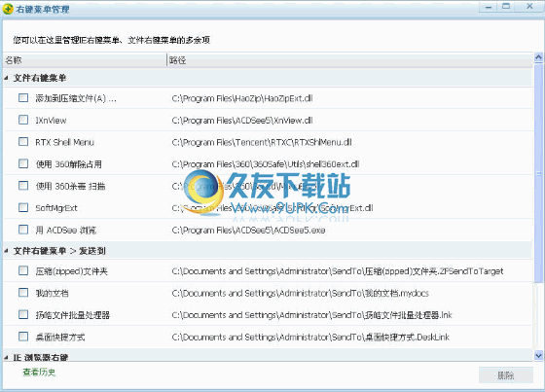Select the 扬皓文件批量处理器 checkbox
Viewport: 545px width, 392px height.
click(23, 314)
